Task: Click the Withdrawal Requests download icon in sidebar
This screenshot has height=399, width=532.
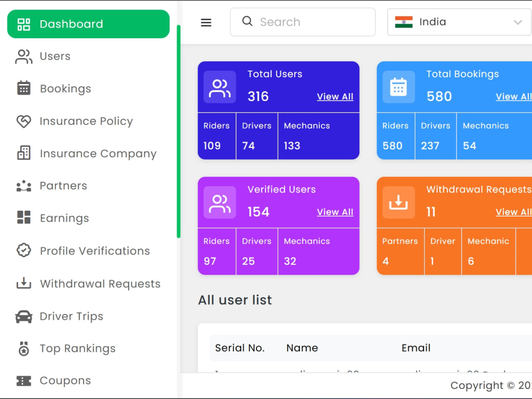Action: click(x=24, y=284)
